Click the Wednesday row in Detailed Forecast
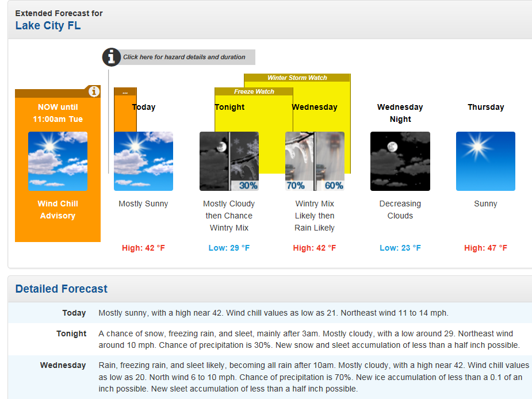Viewport: 532px width, 399px height. tap(63, 365)
